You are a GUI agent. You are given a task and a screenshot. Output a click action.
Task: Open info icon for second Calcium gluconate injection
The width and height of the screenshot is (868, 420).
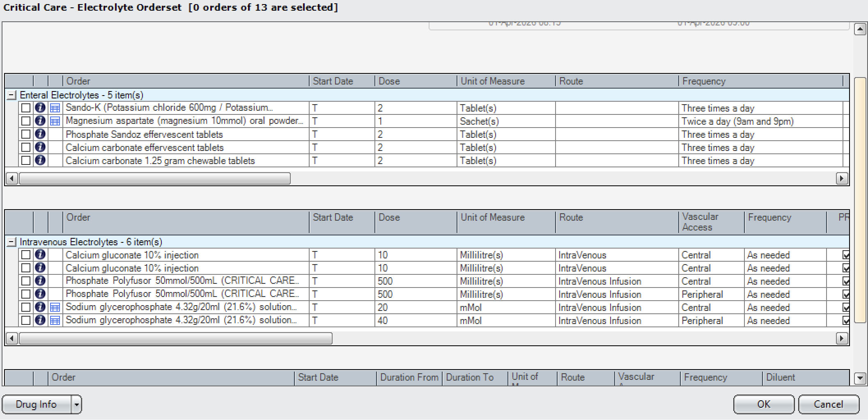coord(40,268)
